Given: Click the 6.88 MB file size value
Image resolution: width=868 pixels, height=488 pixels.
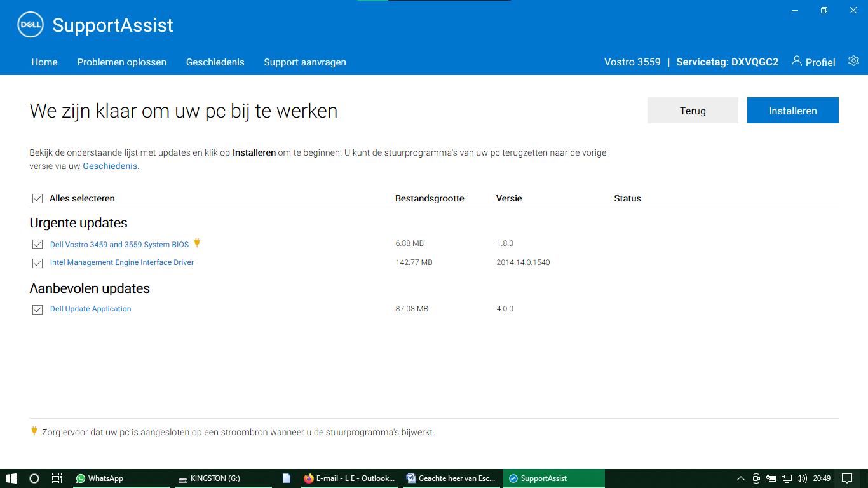Looking at the screenshot, I should pos(409,243).
